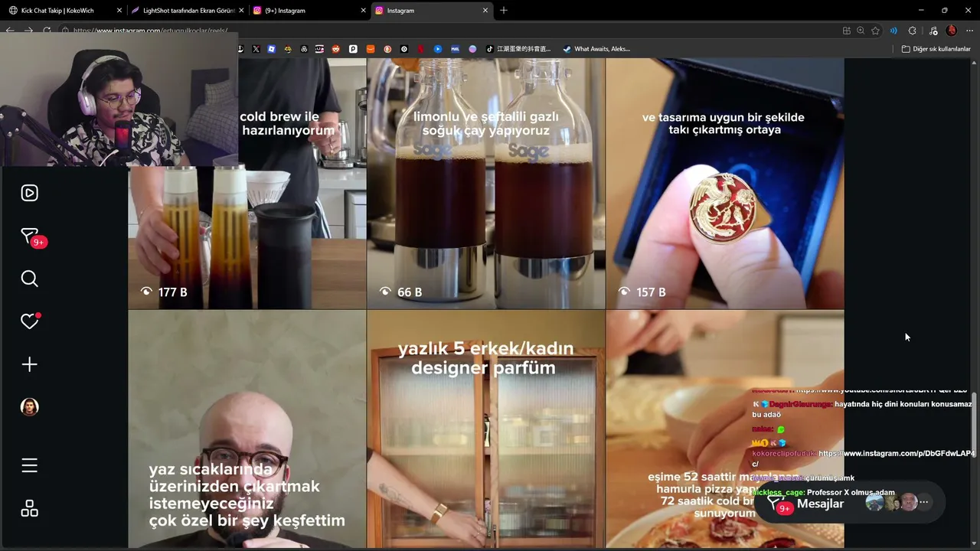
Task: Open the apps install icon in address bar
Action: pyautogui.click(x=846, y=31)
